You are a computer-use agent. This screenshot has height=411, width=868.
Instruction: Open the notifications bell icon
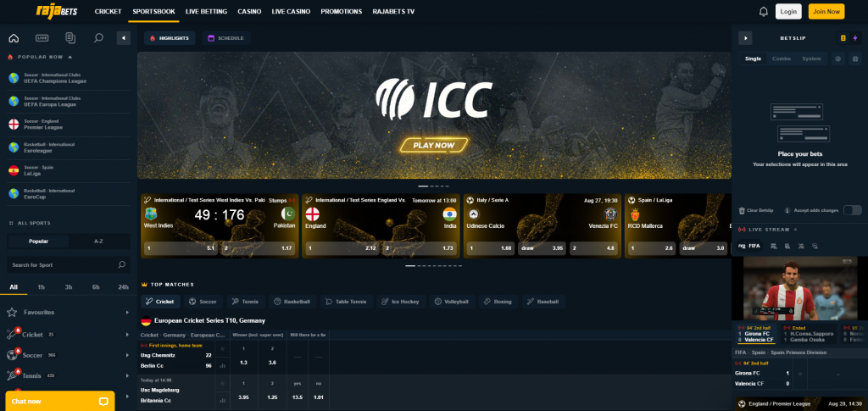(x=764, y=12)
